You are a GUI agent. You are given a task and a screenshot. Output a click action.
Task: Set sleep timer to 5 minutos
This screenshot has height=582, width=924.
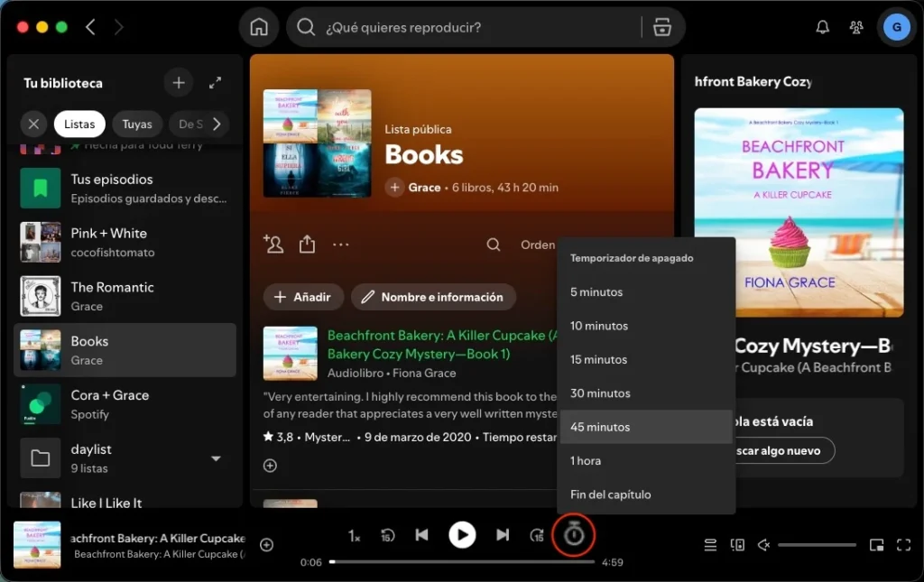pyautogui.click(x=646, y=292)
